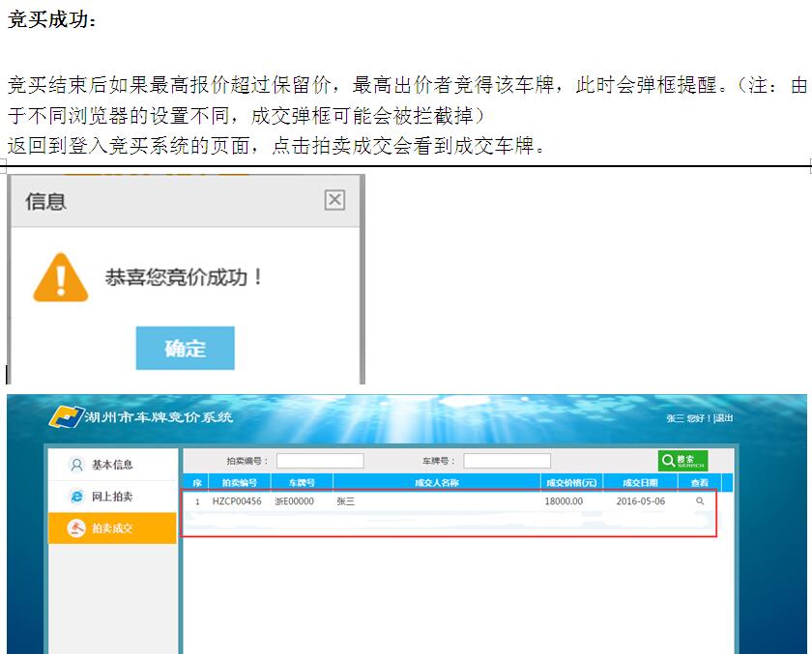This screenshot has width=812, height=654.
Task: Click the gavel icon beside 拍卖成交
Action: click(77, 528)
